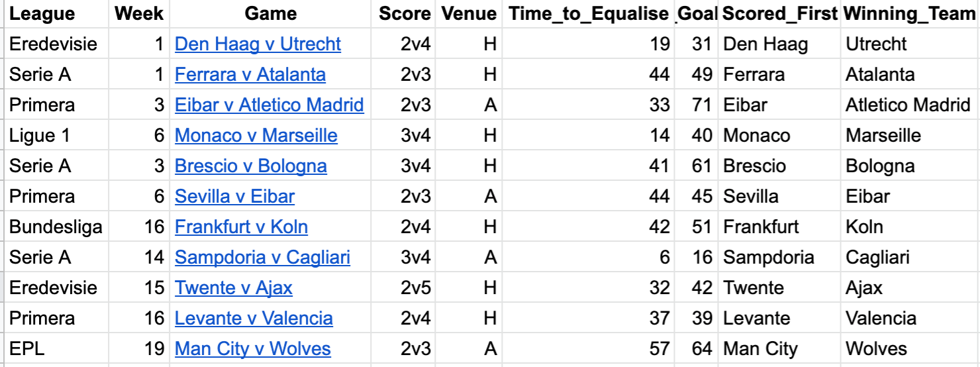Select the EPL league cell
This screenshot has width=980, height=367.
tap(26, 349)
